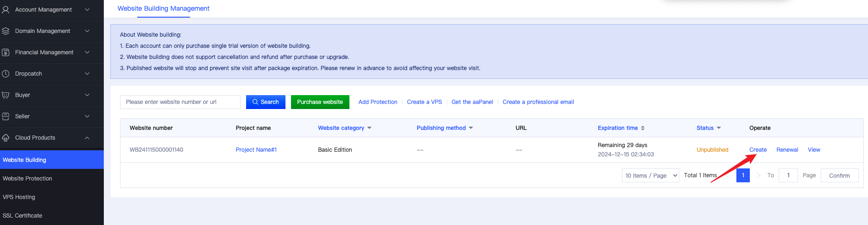Click the Account Management user icon

click(6, 10)
